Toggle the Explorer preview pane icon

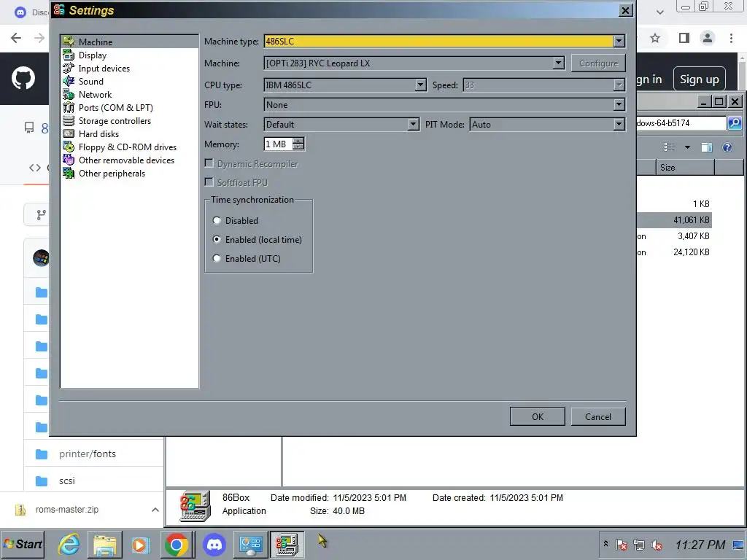706,147
